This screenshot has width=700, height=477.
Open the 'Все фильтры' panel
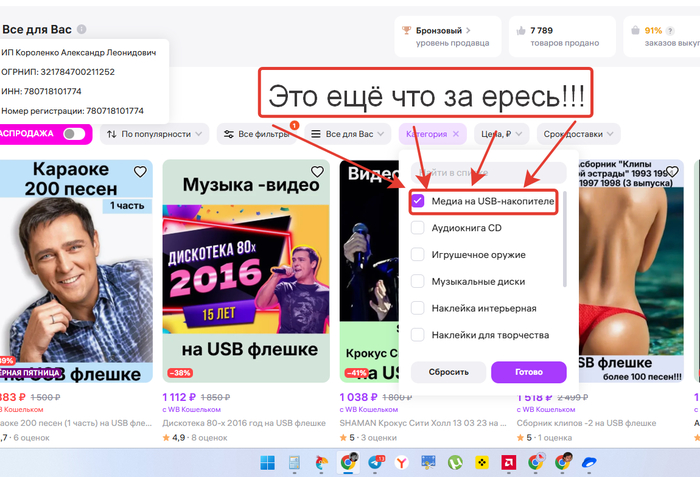click(257, 134)
